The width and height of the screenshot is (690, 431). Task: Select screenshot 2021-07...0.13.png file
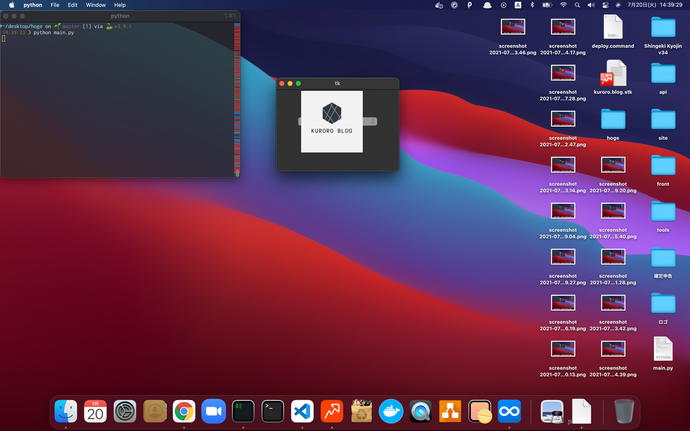click(x=563, y=358)
